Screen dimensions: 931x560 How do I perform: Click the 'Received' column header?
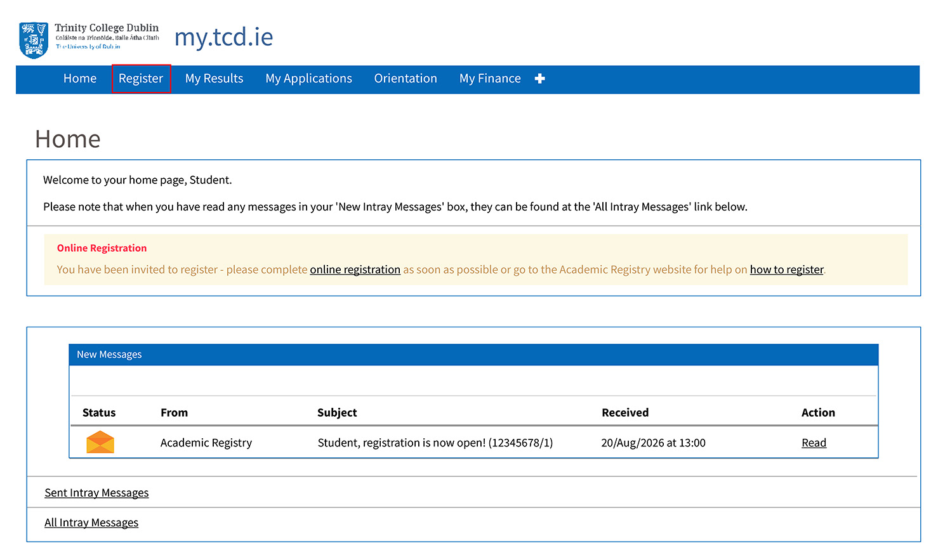tap(625, 413)
